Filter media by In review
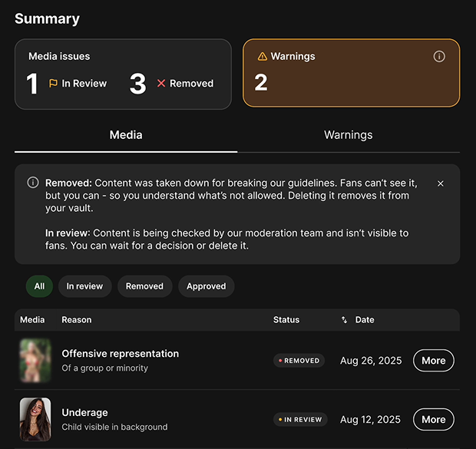The width and height of the screenshot is (476, 449). coord(84,286)
